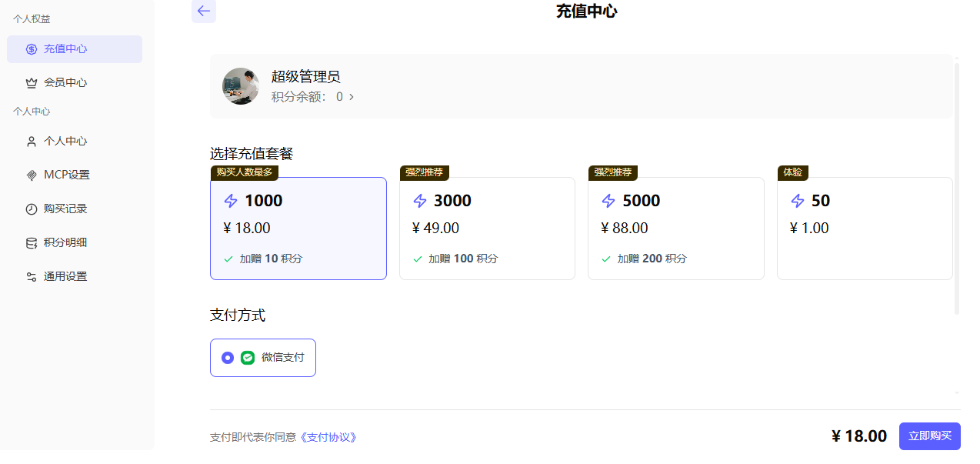Go to 积分明细 sidebar item
Screen dimensions: 980x464
tap(65, 243)
